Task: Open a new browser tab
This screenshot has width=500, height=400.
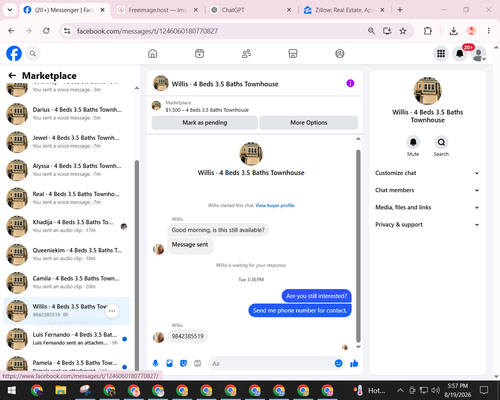Action: click(x=400, y=10)
